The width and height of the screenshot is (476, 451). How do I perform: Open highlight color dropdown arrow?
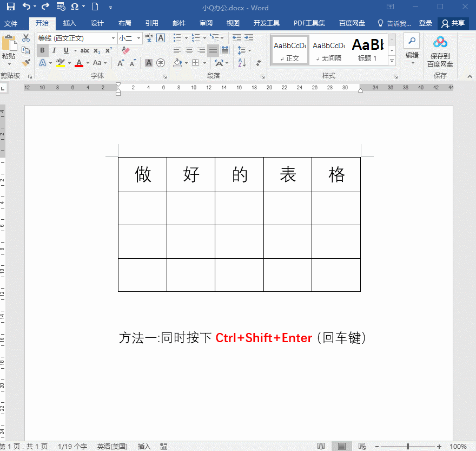click(69, 63)
